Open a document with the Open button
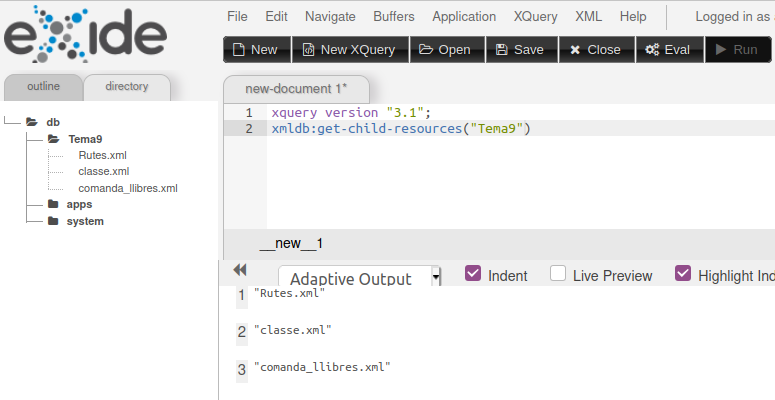 (x=446, y=50)
